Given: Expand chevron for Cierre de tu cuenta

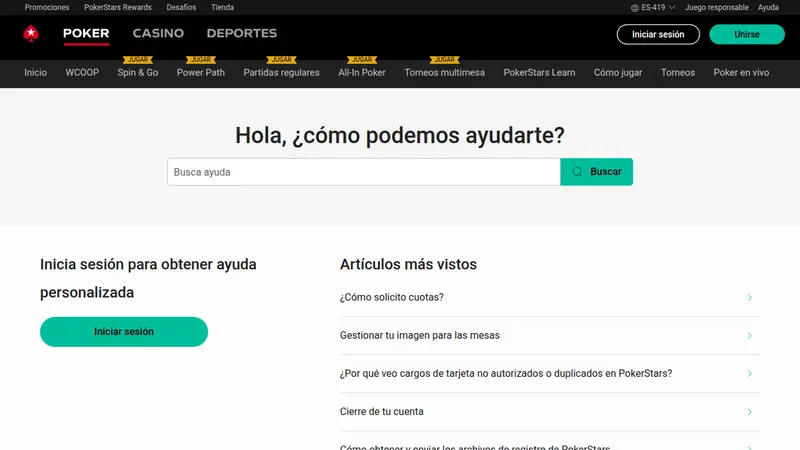Looking at the screenshot, I should pos(749,412).
